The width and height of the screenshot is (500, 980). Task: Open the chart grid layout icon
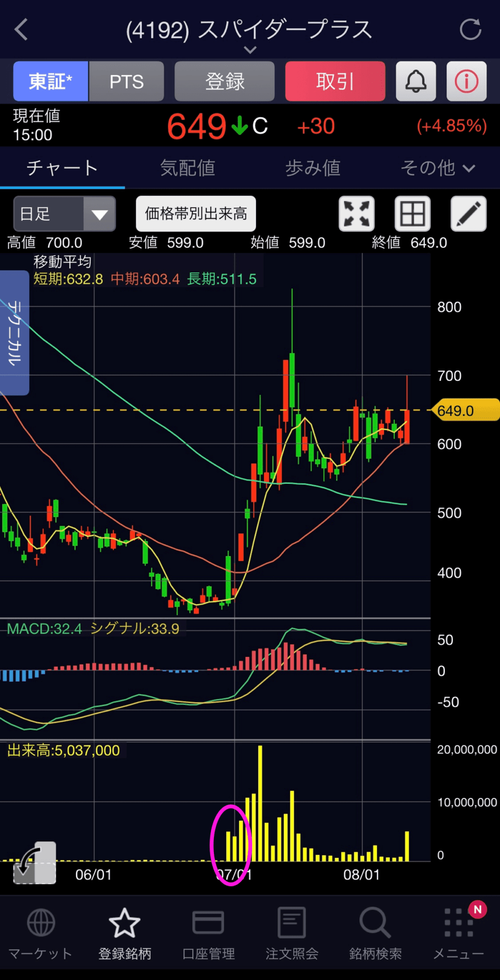413,213
